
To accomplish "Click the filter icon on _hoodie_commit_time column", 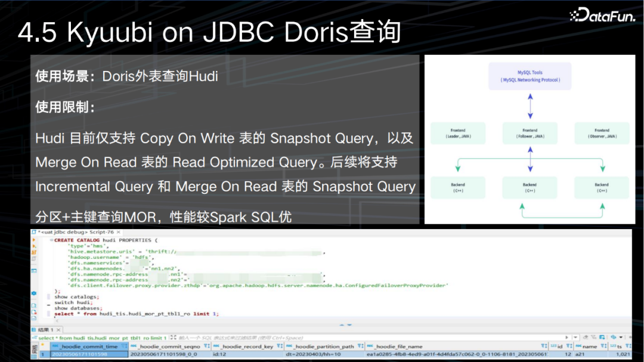I will (x=124, y=346).
